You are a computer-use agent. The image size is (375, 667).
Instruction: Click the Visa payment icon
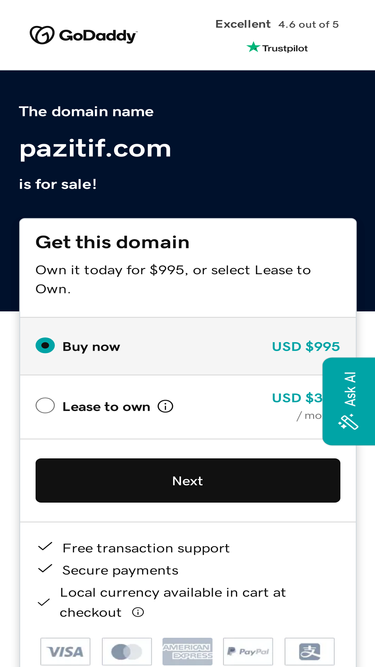[65, 651]
